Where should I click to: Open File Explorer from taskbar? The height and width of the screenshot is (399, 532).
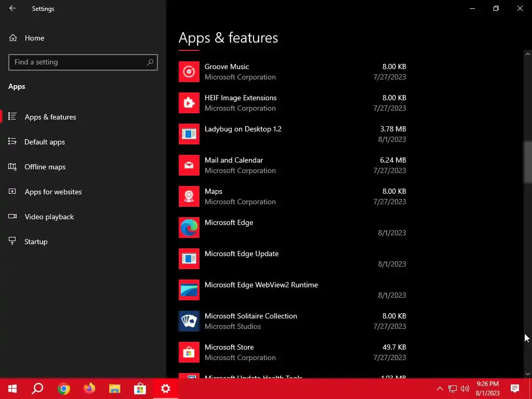[x=115, y=389]
